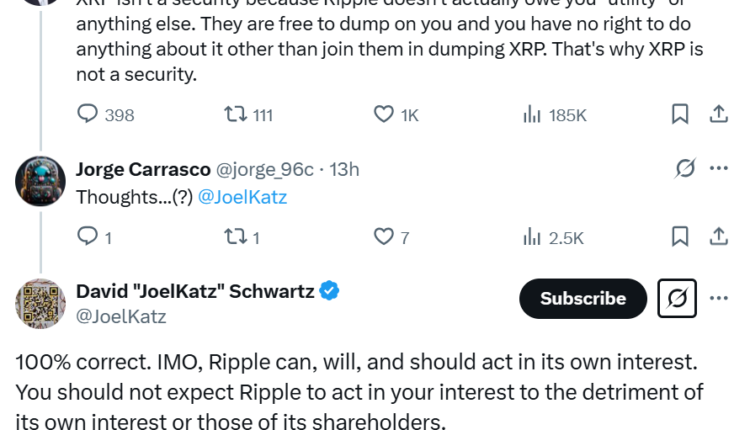The width and height of the screenshot is (750, 430).
Task: Share Jorge Carrasco's tweet
Action: [x=718, y=237]
